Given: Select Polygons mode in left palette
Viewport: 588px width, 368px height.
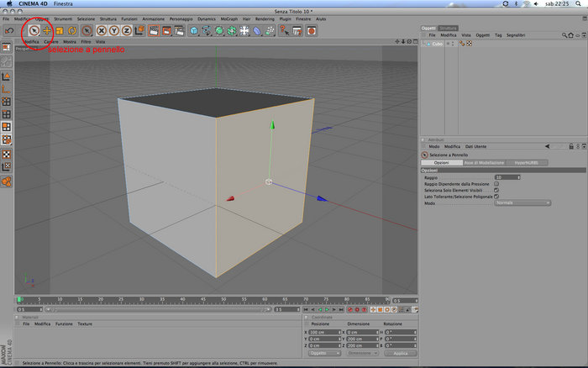Looking at the screenshot, I should point(7,127).
